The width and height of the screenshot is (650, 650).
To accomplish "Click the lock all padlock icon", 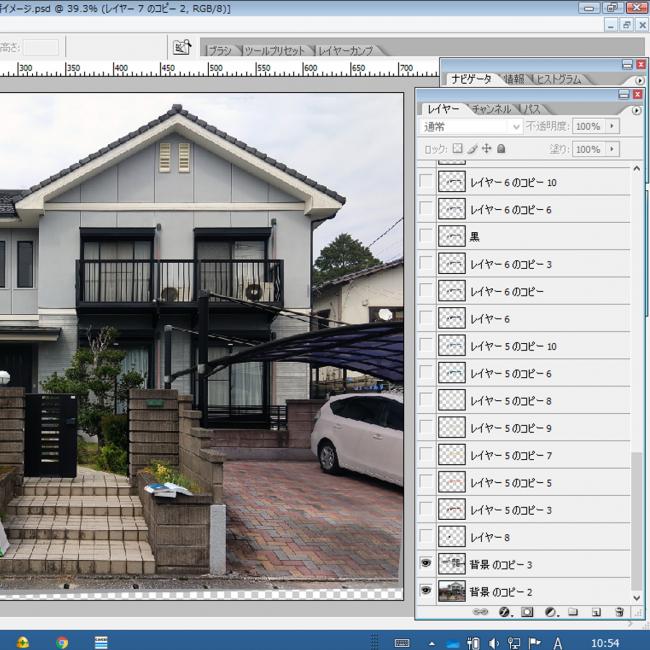I will (502, 149).
